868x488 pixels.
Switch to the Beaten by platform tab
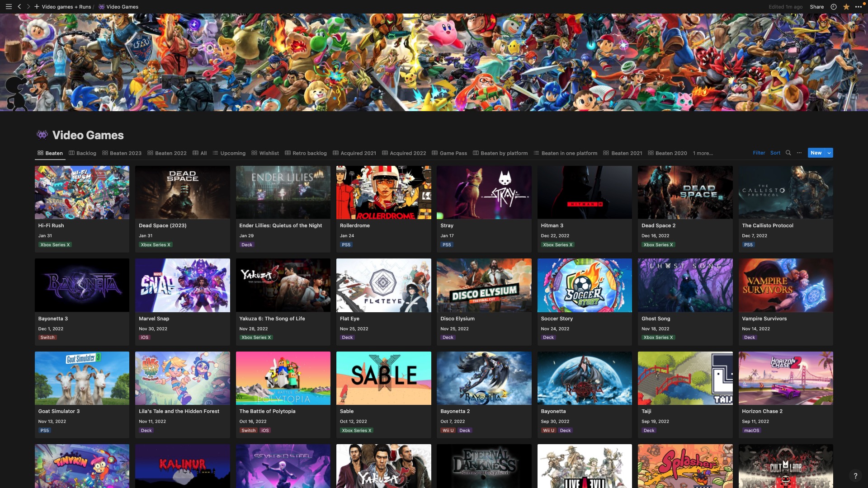click(500, 153)
